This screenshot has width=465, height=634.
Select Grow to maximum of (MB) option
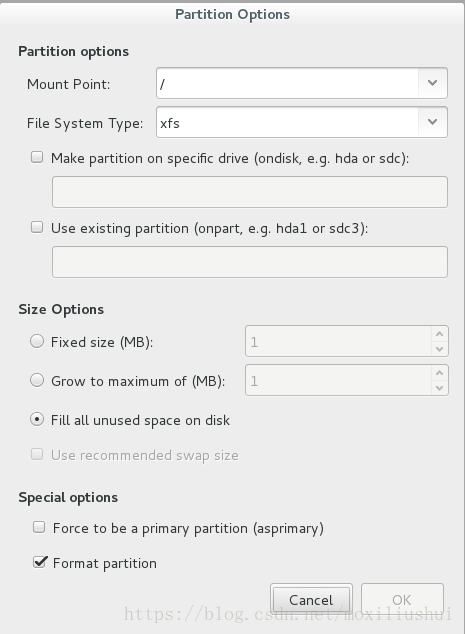coord(37,380)
